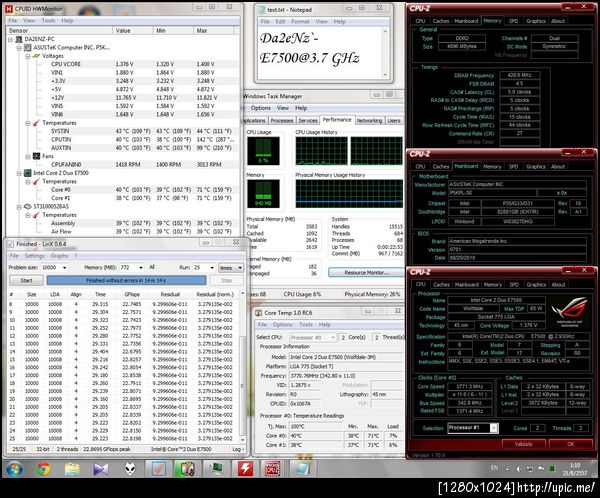Click the LinX finished progress bar
This screenshot has height=498, width=600.
(x=126, y=281)
